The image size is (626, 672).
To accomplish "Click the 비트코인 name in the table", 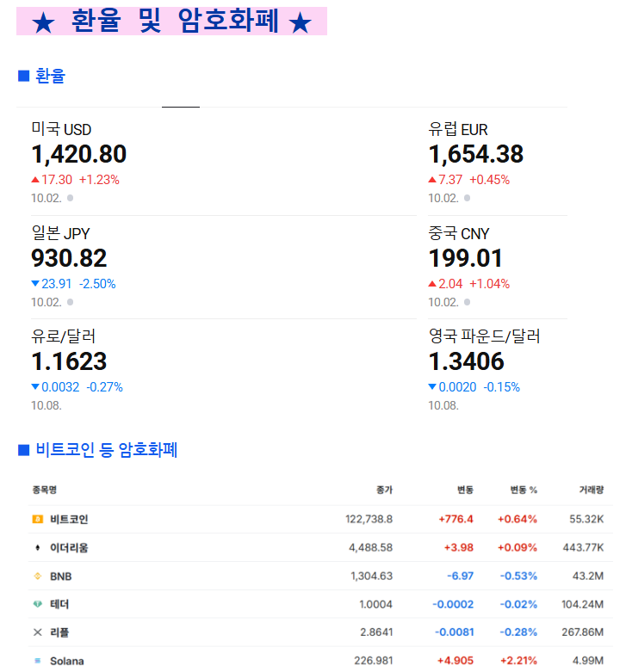I will [69, 519].
